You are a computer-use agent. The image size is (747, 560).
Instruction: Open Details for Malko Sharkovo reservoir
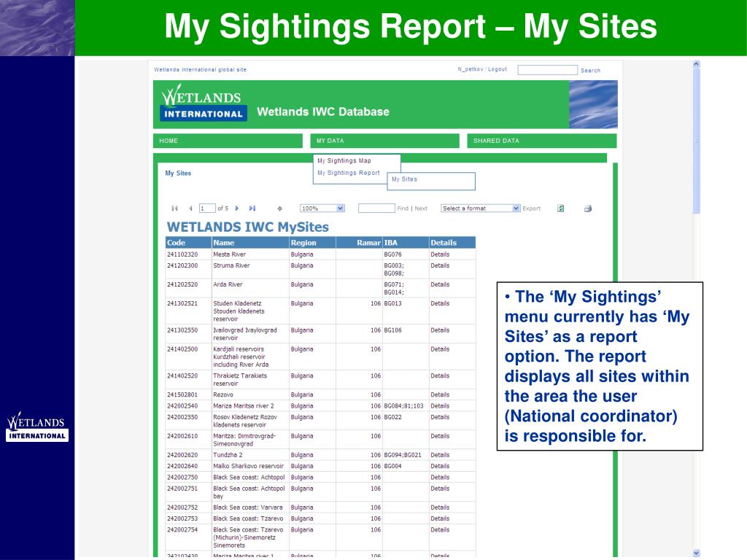tap(440, 466)
